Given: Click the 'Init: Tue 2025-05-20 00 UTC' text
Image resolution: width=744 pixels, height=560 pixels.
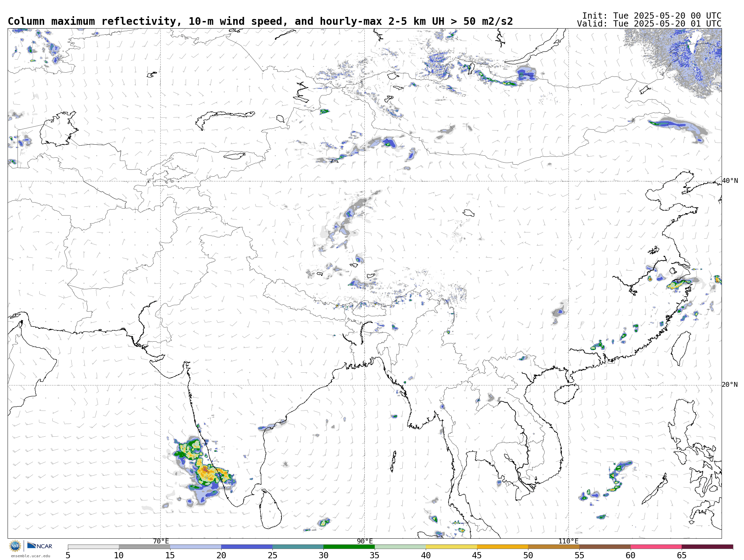Looking at the screenshot, I should 652,16.
